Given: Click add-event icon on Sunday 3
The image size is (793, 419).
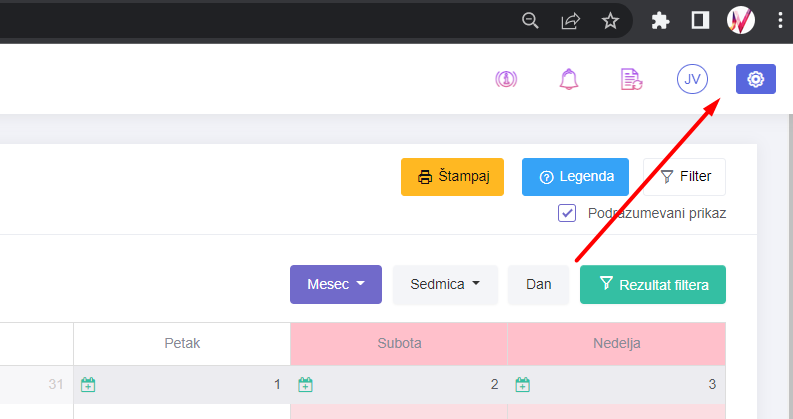Looking at the screenshot, I should [x=522, y=384].
